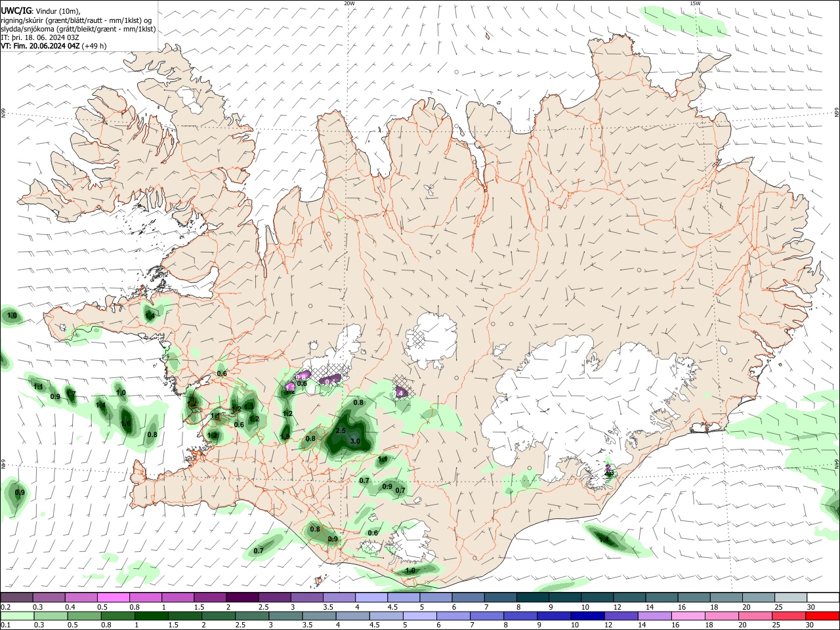The width and height of the screenshot is (840, 630).
Task: Click the top-row legend swatch labeled 0.2
Action: pos(16,598)
